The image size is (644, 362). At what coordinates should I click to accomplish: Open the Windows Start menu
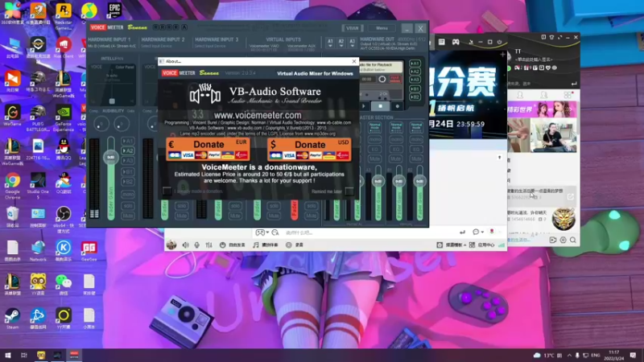7,355
